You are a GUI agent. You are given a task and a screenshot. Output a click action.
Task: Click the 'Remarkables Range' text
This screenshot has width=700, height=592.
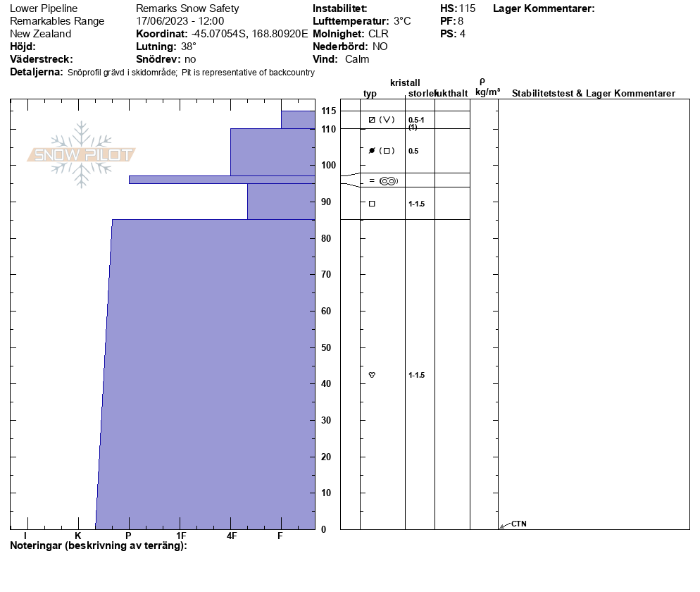pos(57,21)
